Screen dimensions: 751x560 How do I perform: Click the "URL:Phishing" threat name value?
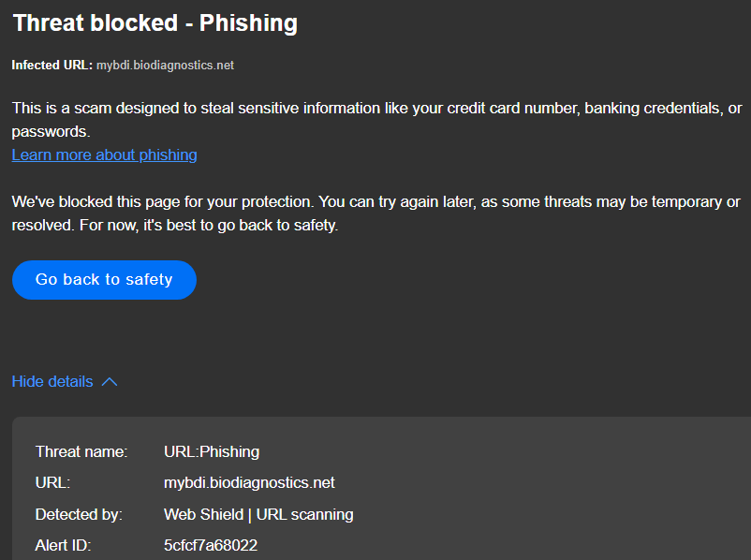tap(212, 452)
